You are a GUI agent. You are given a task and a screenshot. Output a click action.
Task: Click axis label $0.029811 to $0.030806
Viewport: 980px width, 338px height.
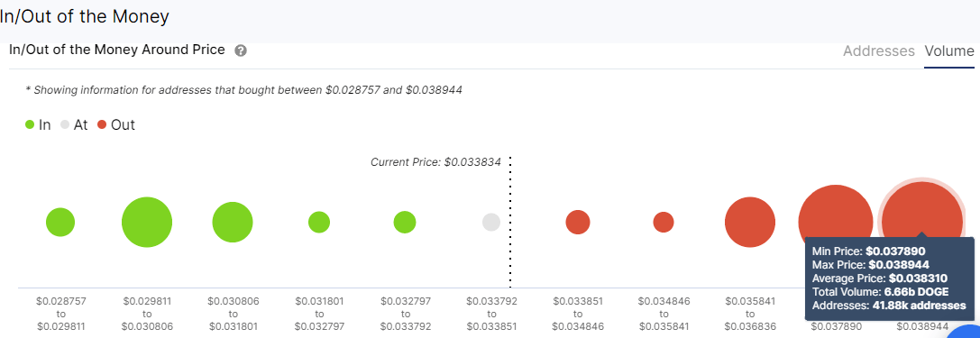tap(147, 314)
